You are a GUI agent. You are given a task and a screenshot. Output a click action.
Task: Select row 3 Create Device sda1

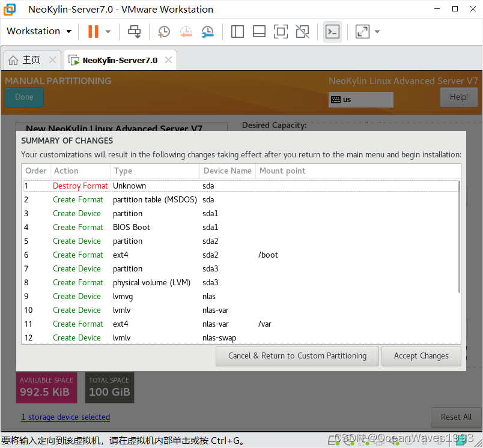(x=240, y=214)
